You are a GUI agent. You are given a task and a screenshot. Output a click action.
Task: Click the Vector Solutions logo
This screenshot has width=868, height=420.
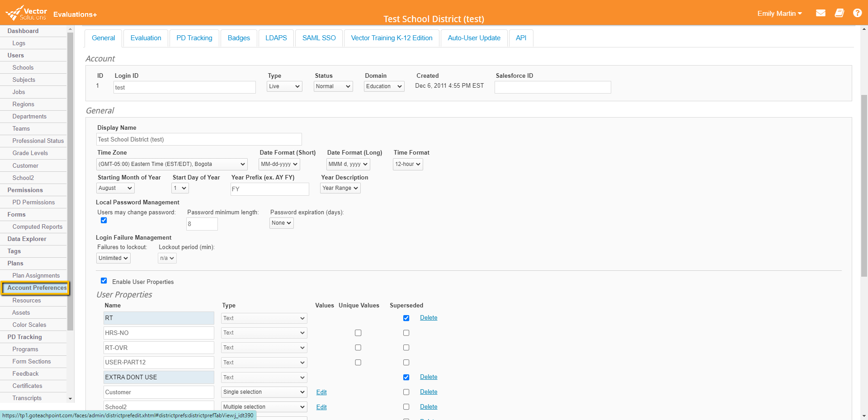26,13
